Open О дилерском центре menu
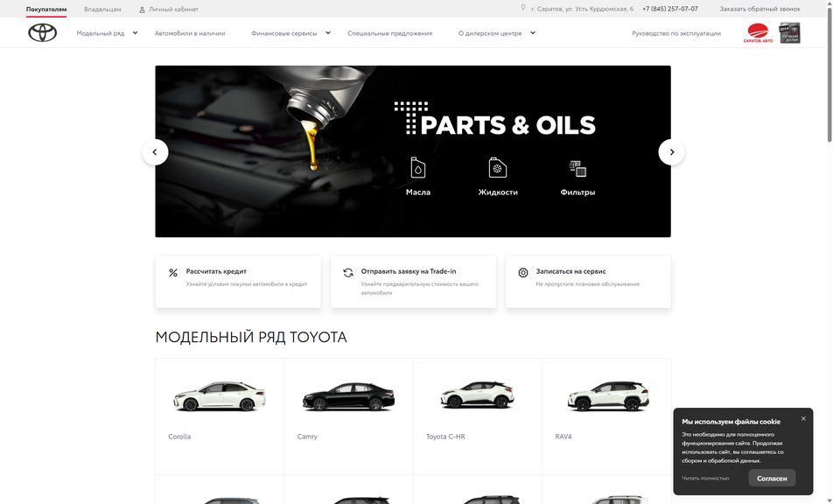 coord(490,33)
